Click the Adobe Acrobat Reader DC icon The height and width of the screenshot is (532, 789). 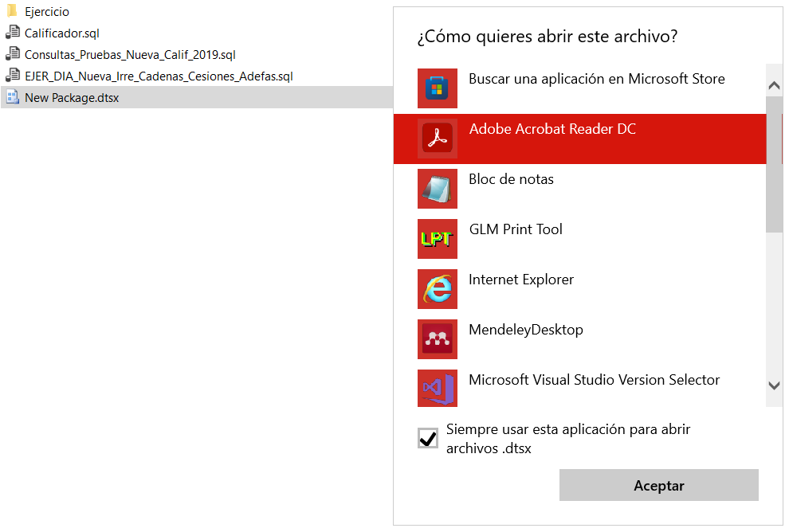point(438,139)
